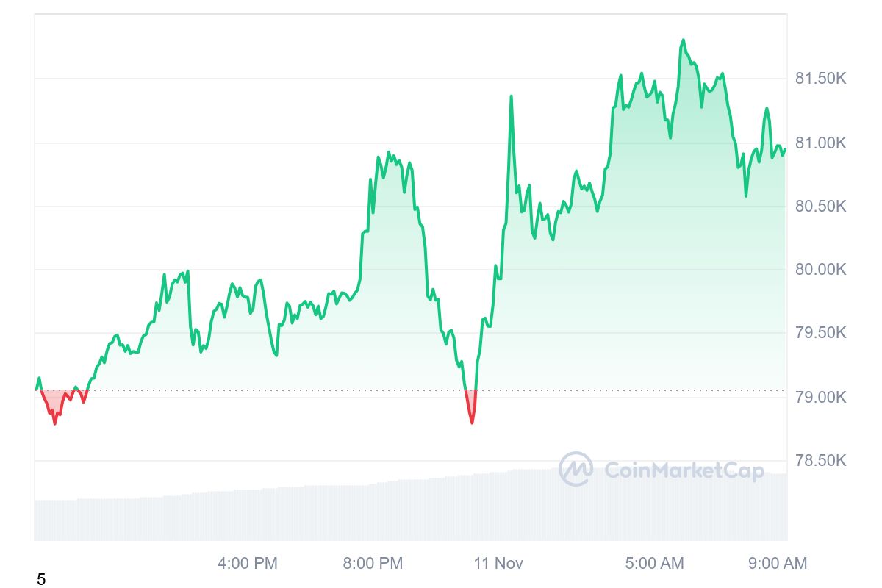Click the highest peak of the green price line
Viewport: 882px width, 588px height.
point(684,40)
